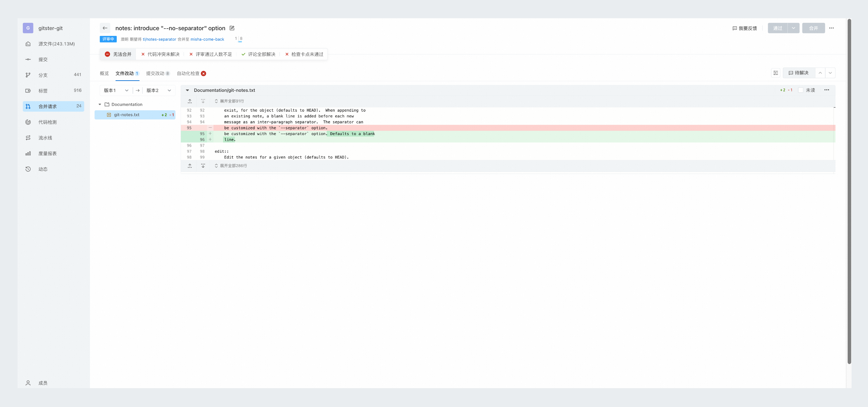Click the git-notes.txt file link
Screen dimensions: 868x407
pos(127,115)
